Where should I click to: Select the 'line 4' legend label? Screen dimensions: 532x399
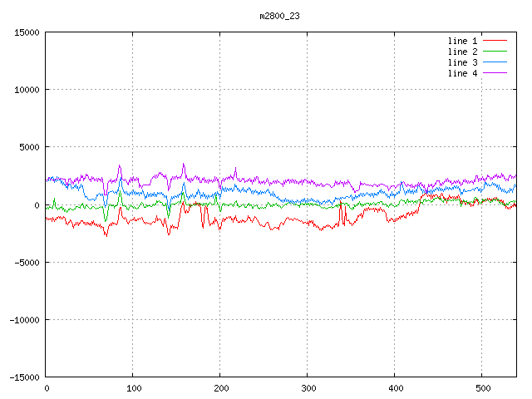(463, 73)
